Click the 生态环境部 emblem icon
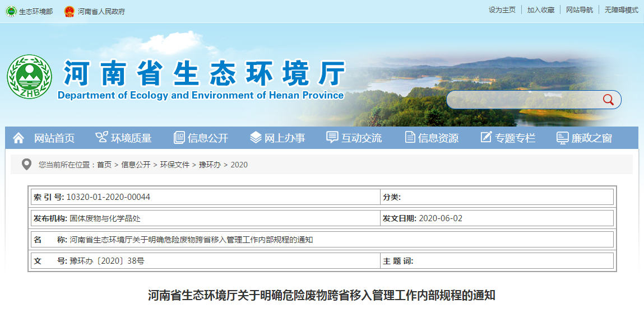 (x=11, y=11)
